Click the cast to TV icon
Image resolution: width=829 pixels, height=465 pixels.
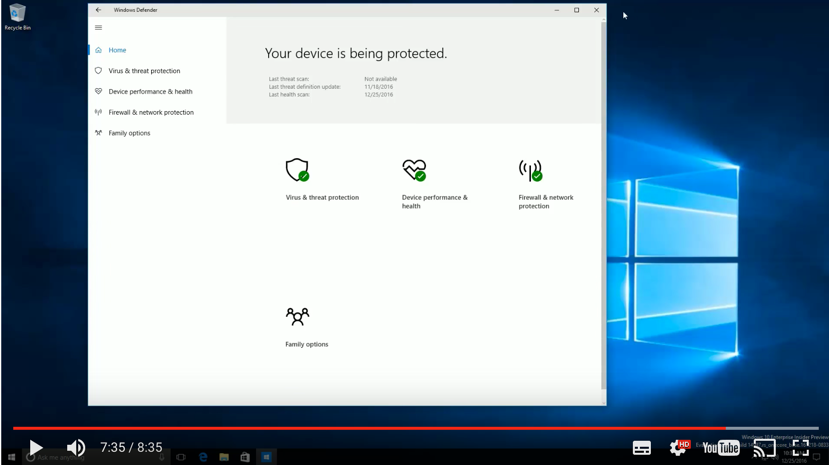tap(764, 448)
